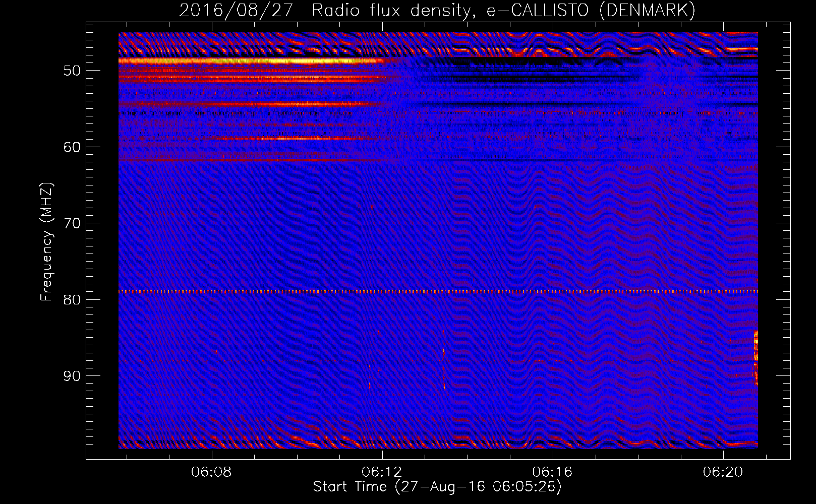Image resolution: width=816 pixels, height=504 pixels.
Task: Click the "Frequency (MHZ)" axis label
Action: click(46, 242)
